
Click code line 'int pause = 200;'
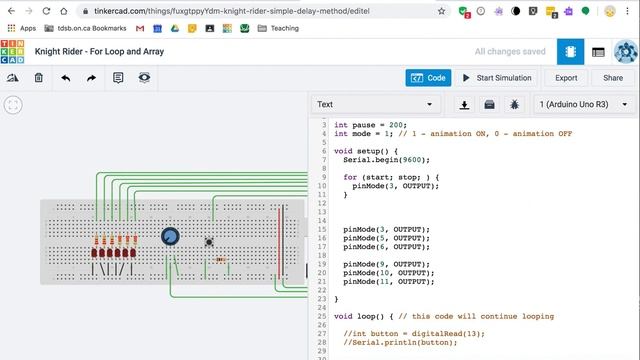coord(370,125)
